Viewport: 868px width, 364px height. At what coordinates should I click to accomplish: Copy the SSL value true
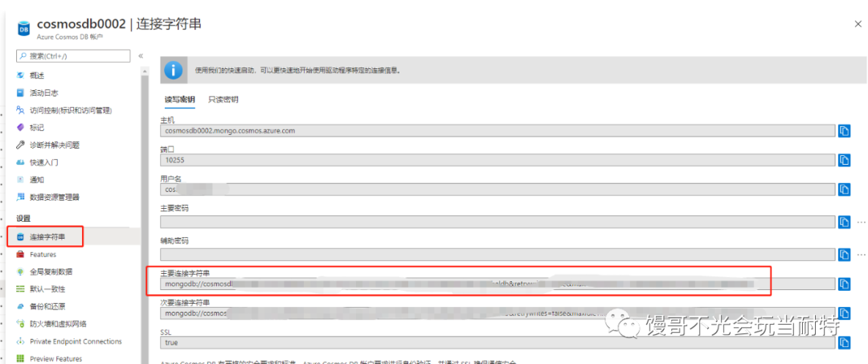click(844, 342)
